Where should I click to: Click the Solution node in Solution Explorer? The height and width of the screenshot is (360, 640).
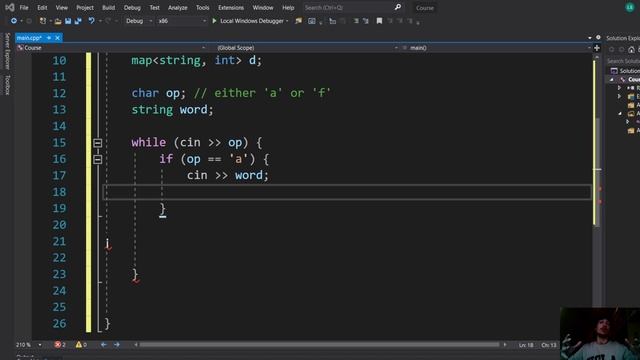pyautogui.click(x=625, y=71)
